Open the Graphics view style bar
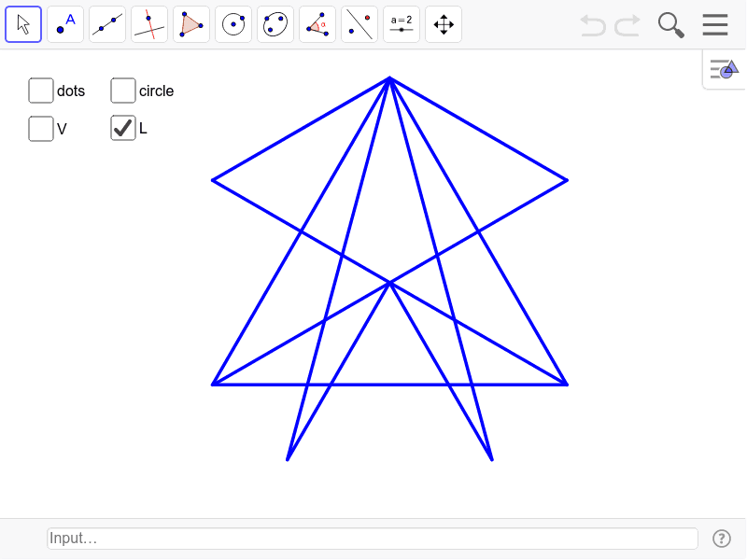 tap(724, 68)
